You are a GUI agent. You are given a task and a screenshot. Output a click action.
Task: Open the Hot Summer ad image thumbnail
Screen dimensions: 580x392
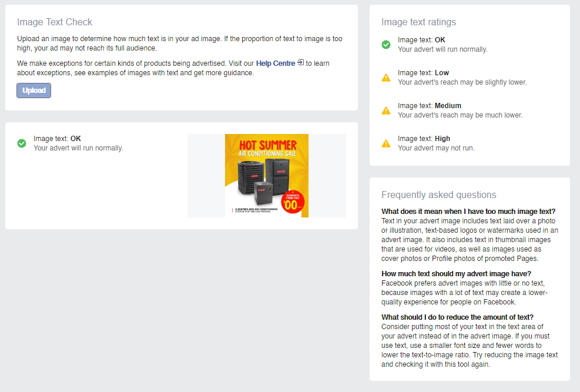pos(267,176)
